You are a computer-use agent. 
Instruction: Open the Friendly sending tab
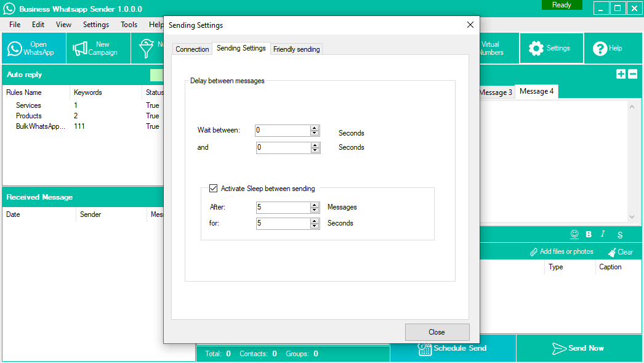(297, 49)
